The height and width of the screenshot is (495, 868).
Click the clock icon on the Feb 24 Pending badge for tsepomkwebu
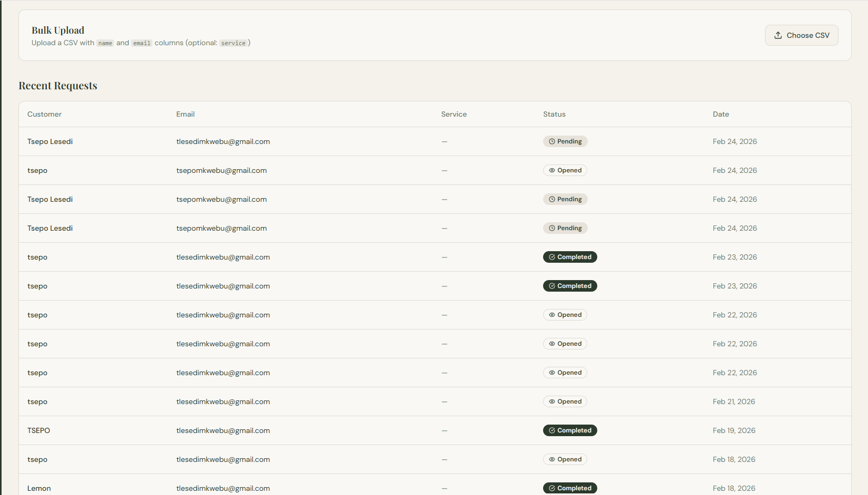coord(552,199)
